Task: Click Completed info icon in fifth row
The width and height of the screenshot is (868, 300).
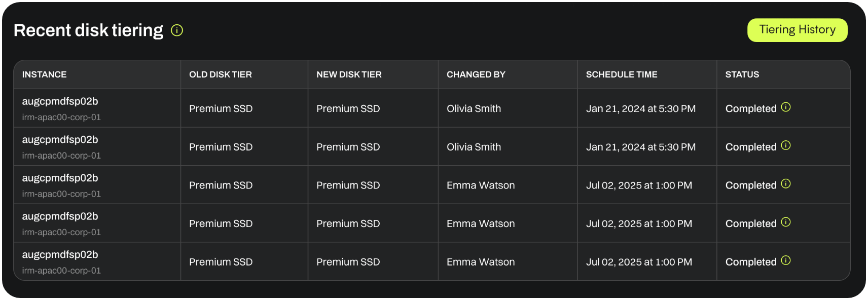Action: [x=786, y=260]
